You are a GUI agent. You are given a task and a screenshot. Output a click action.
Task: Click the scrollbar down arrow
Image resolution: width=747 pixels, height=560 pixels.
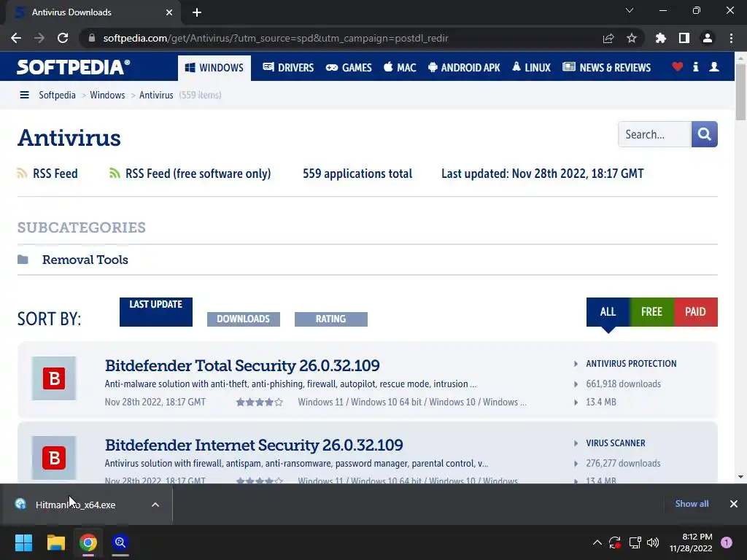[740, 477]
